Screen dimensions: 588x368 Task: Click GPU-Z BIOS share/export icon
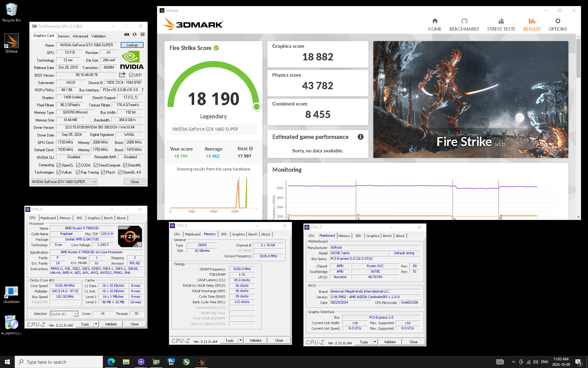[x=122, y=75]
